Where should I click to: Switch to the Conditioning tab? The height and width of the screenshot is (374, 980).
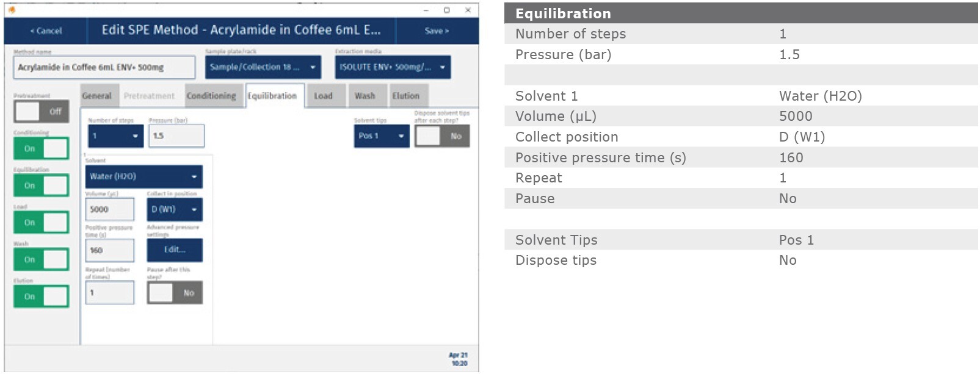click(x=211, y=96)
